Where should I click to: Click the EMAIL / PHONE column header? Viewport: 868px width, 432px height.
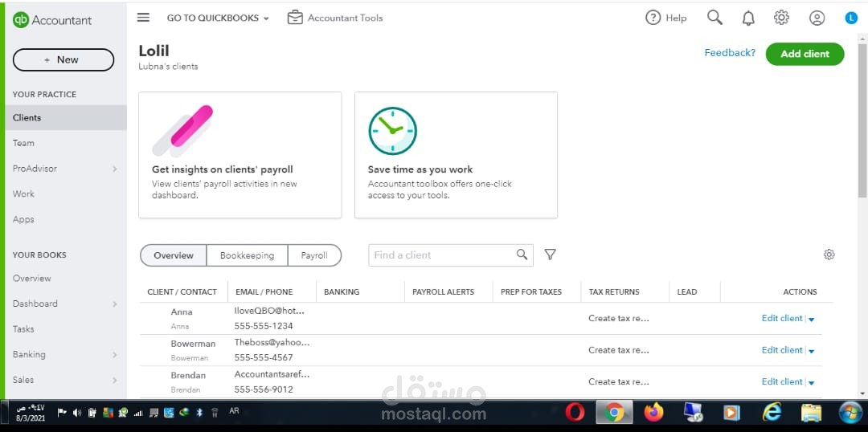tap(264, 291)
